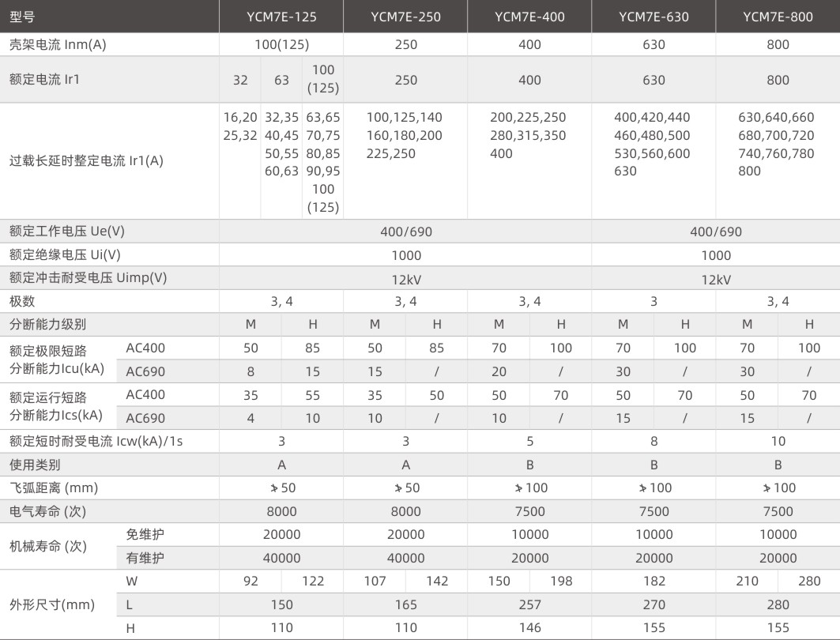Select the 额定绝缘电压 Ui(V) row label
Viewport: 840px width, 640px height.
tap(65, 254)
